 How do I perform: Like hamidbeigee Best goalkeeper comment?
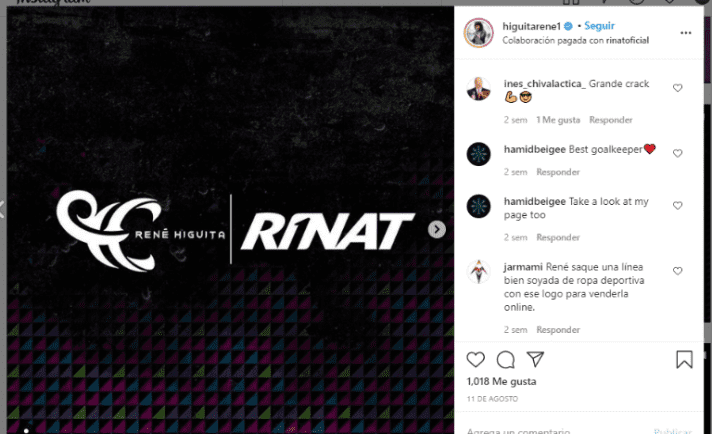pyautogui.click(x=677, y=153)
